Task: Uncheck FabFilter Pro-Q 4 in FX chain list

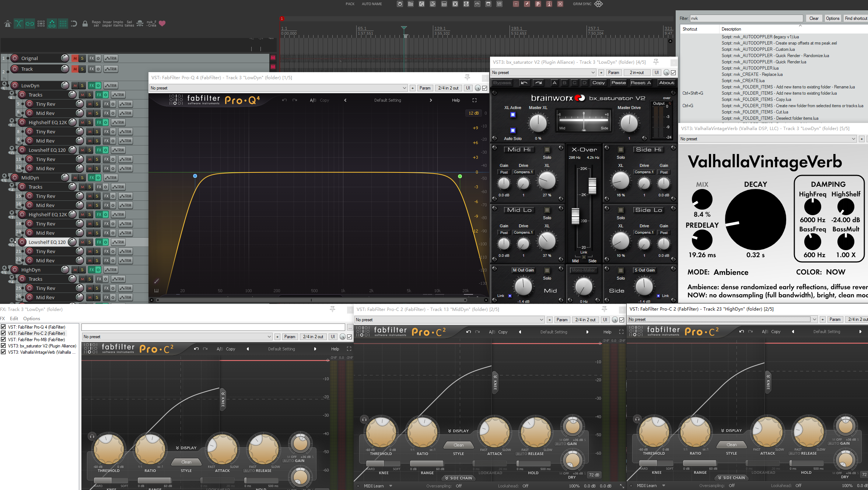Action: pos(3,327)
